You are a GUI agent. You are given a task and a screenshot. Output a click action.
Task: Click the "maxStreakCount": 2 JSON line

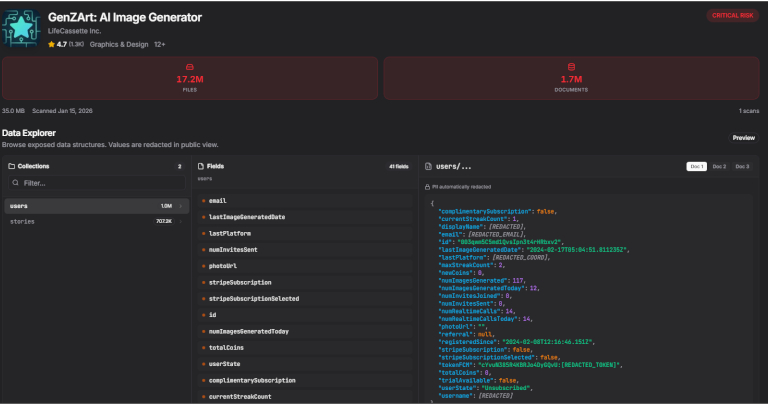pos(472,265)
